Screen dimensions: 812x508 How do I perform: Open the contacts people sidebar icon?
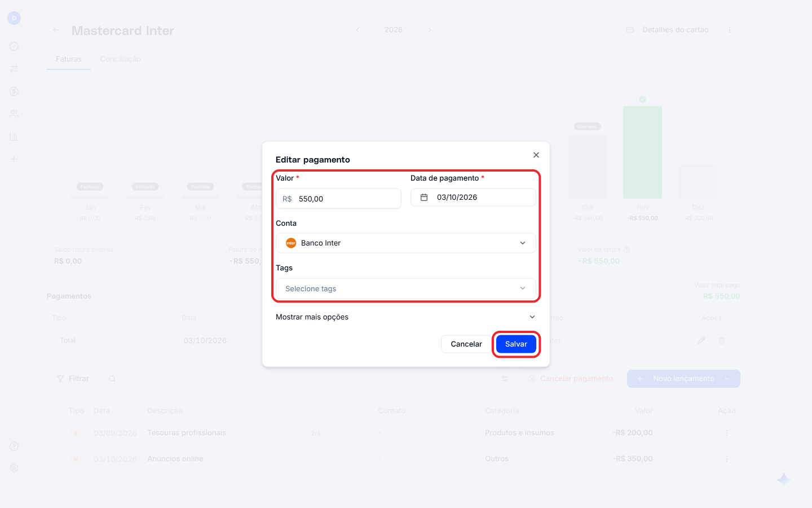[14, 114]
